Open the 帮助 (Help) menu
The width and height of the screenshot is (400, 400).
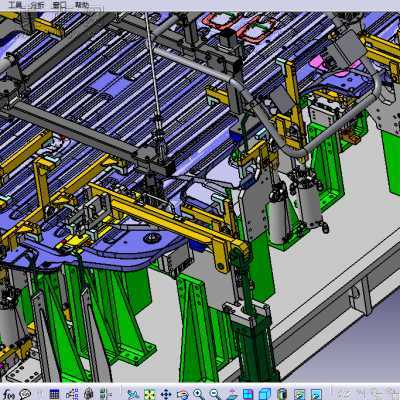click(82, 5)
